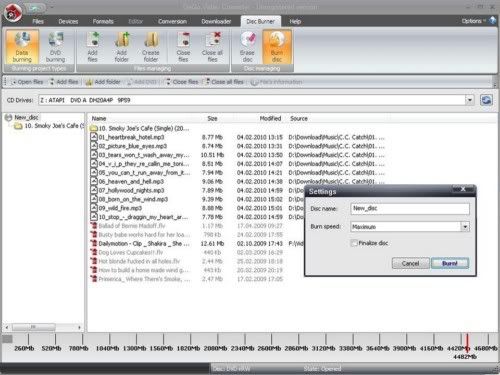Click the application logo button
This screenshot has width=500, height=375.
[13, 13]
